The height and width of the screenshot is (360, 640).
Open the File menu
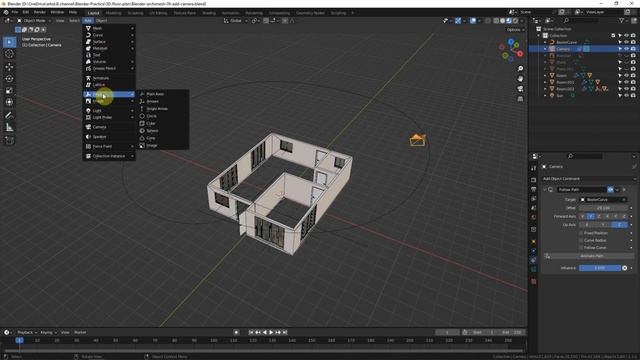(x=15, y=12)
